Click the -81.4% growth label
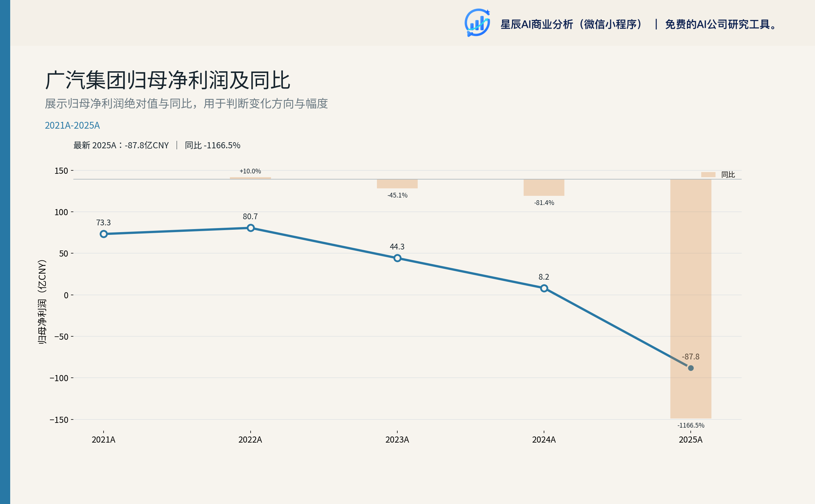The image size is (815, 504). [544, 203]
